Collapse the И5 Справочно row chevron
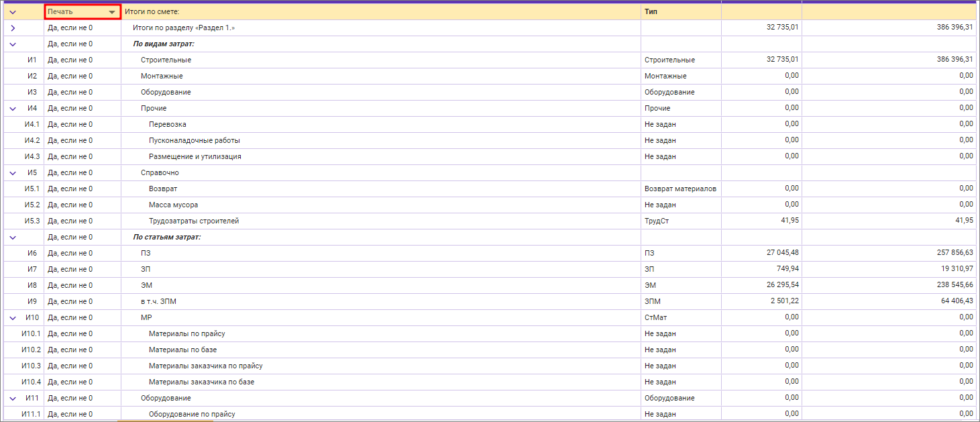The height and width of the screenshot is (422, 980). pos(13,173)
